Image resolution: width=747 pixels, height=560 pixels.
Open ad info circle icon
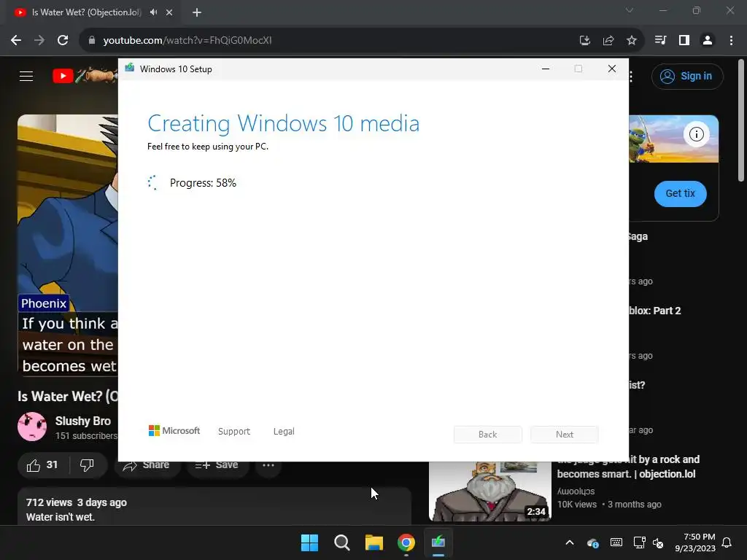click(x=697, y=134)
